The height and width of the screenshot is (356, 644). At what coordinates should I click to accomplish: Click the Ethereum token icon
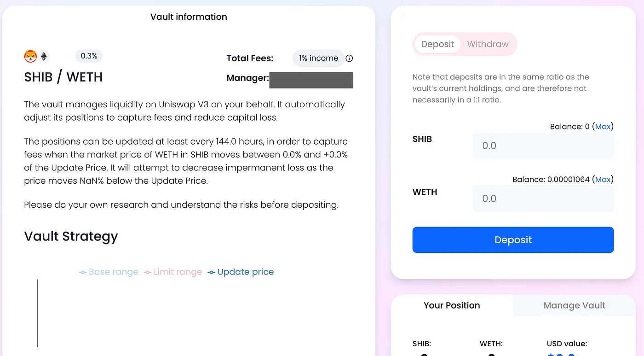44,57
